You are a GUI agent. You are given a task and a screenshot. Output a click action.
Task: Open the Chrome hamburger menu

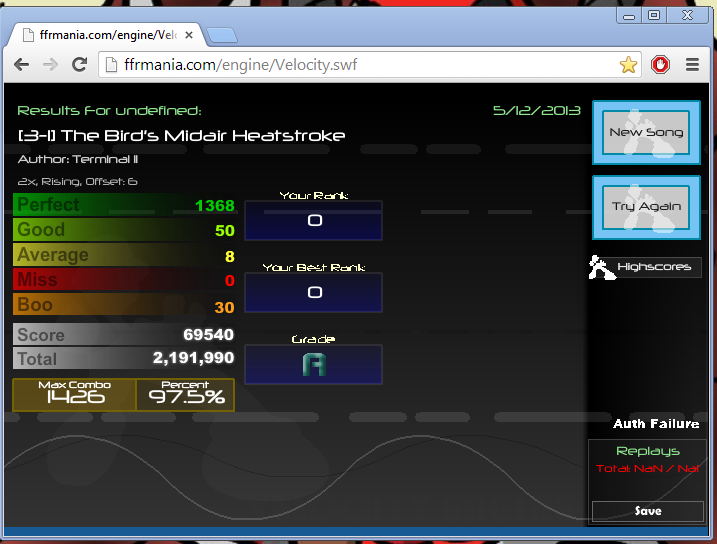tap(692, 64)
